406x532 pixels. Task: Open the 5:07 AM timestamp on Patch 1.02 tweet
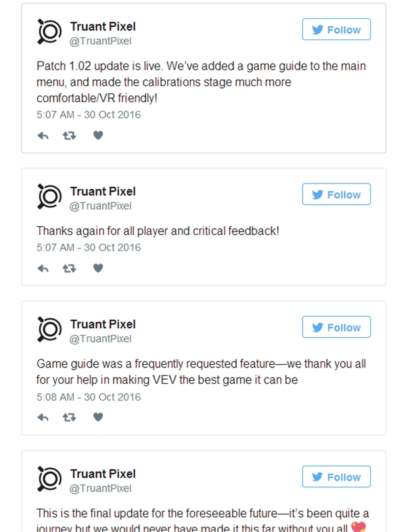(89, 114)
